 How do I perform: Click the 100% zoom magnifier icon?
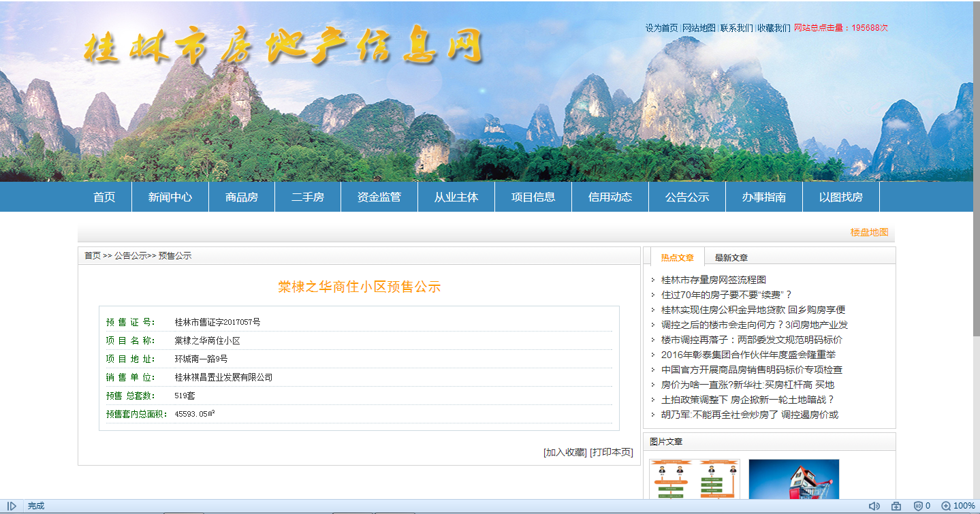coord(946,506)
